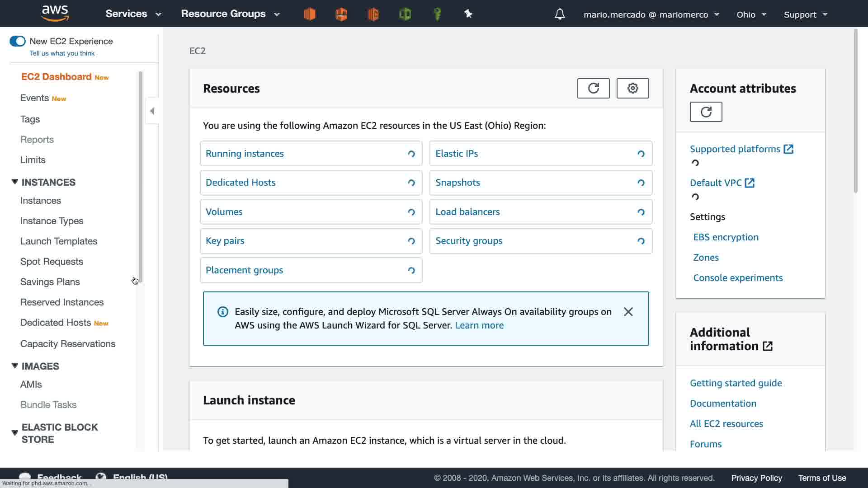The image size is (868, 488).
Task: Click the Running instances link
Action: coord(245,154)
